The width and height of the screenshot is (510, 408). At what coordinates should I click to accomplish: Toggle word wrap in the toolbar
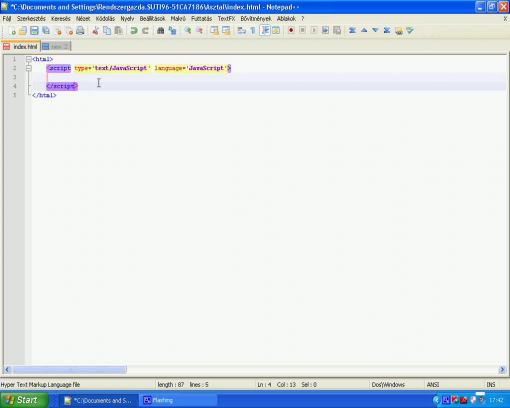tap(241, 31)
